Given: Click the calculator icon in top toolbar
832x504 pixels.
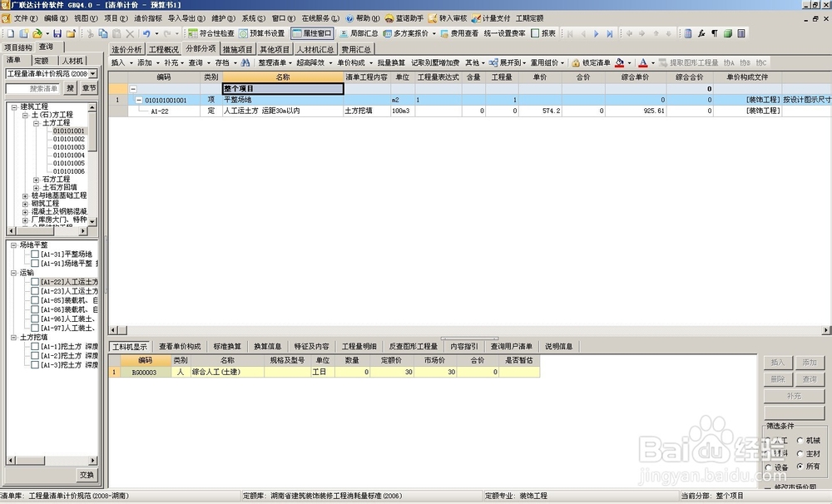Looking at the screenshot, I should coord(688,33).
